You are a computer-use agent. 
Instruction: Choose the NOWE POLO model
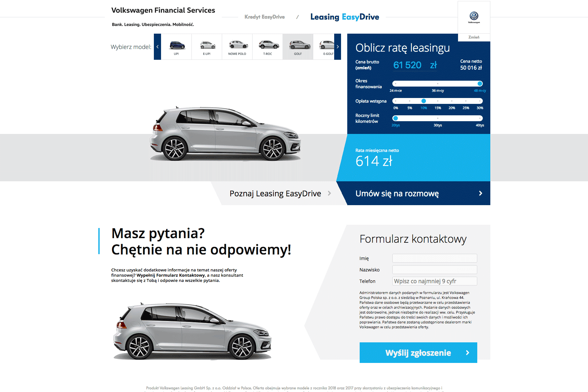click(x=237, y=47)
